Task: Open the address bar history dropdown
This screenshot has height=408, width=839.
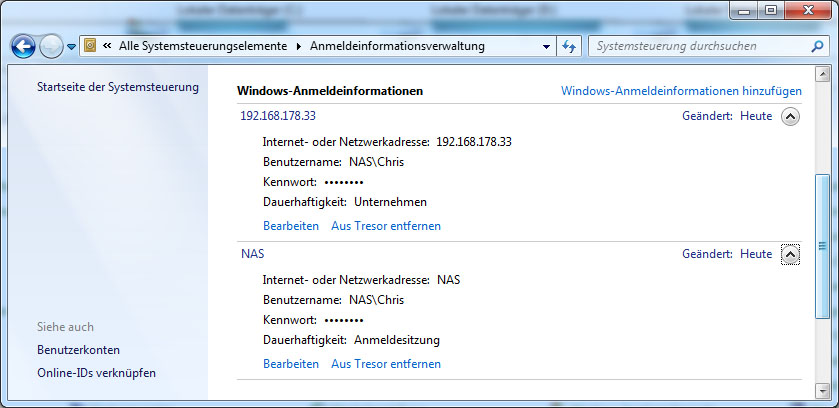Action: tap(546, 47)
